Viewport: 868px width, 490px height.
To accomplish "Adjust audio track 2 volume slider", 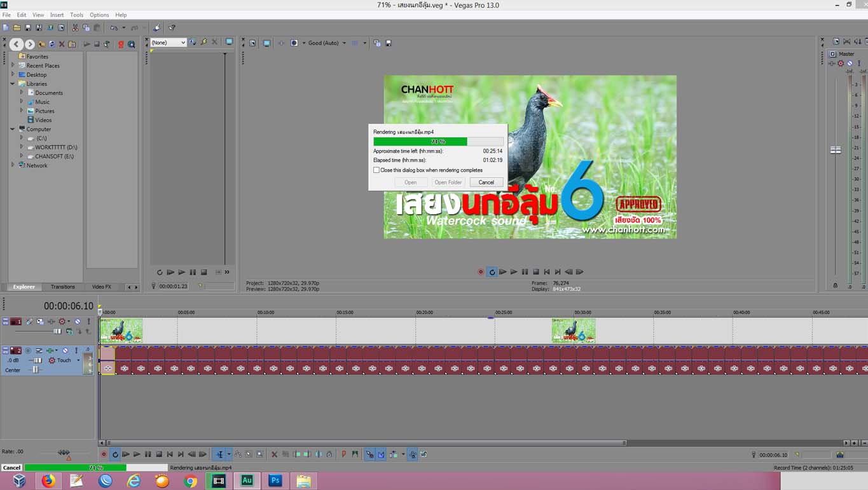I will click(x=38, y=360).
